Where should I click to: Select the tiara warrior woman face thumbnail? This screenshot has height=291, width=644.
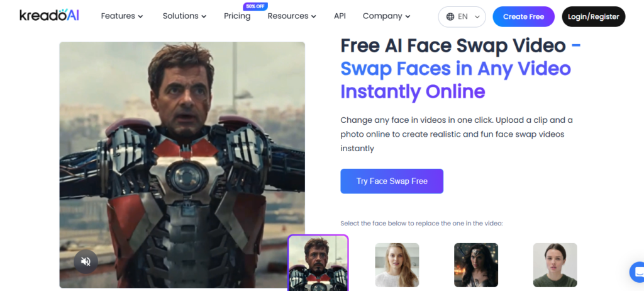coord(476,265)
